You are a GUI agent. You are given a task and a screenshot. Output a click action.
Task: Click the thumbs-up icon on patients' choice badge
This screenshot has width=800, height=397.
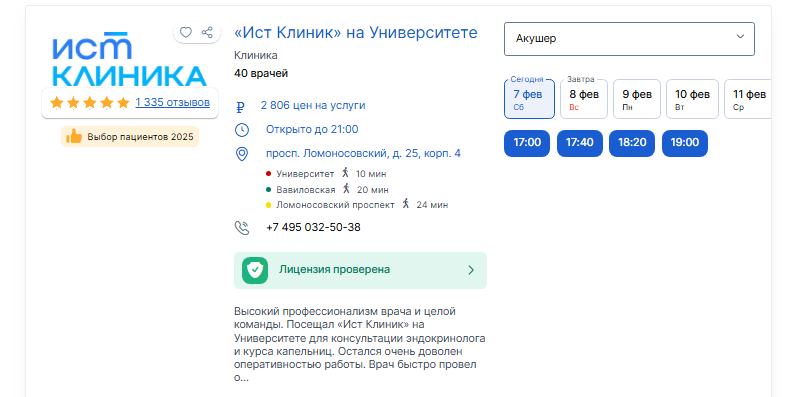tap(74, 137)
